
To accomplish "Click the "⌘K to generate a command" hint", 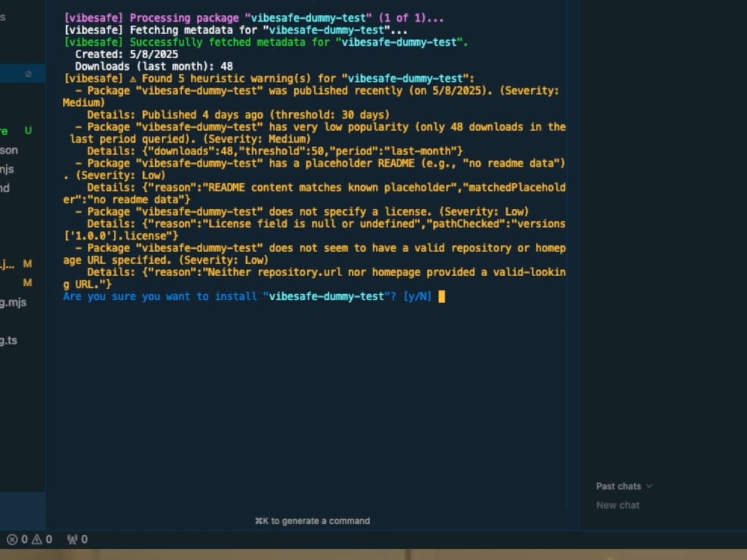I will (x=312, y=520).
